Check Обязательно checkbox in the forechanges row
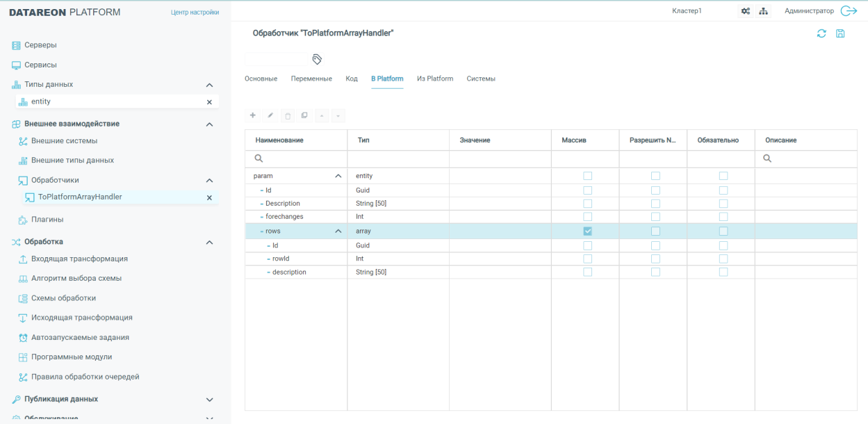The width and height of the screenshot is (868, 424). point(723,217)
